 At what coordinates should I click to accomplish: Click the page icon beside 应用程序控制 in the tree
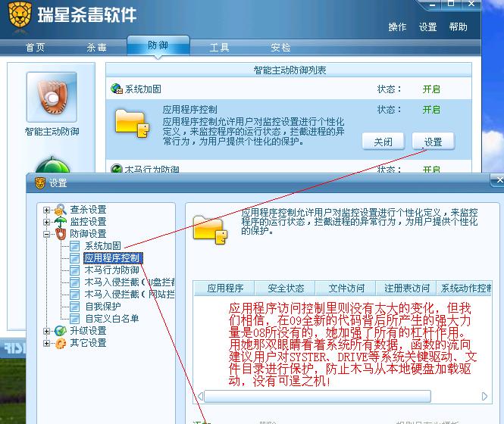74,258
